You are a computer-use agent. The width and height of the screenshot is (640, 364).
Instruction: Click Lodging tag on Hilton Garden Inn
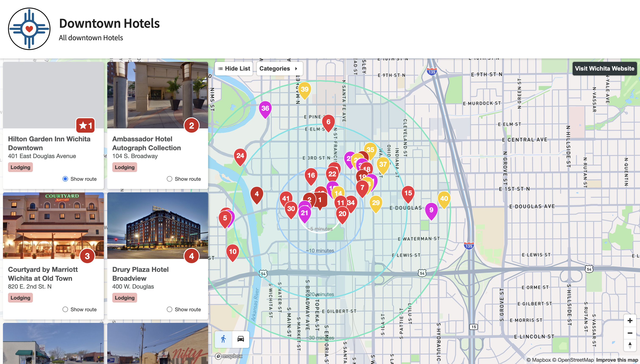pos(20,167)
